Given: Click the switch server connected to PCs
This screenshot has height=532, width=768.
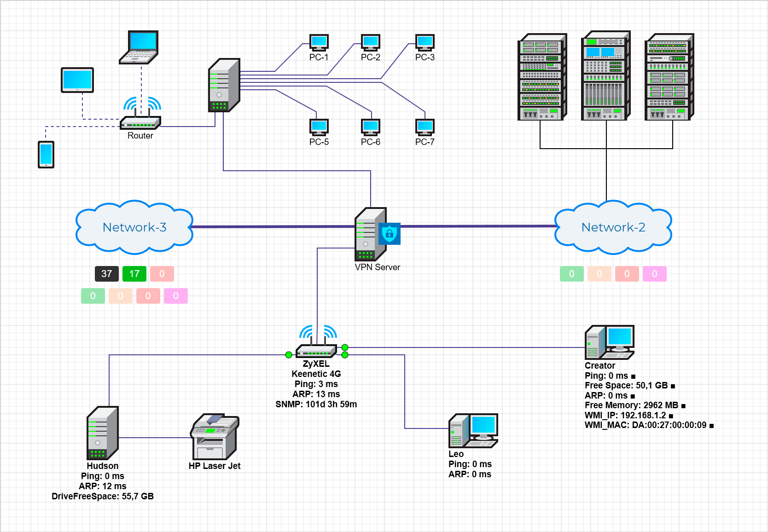Looking at the screenshot, I should (224, 85).
